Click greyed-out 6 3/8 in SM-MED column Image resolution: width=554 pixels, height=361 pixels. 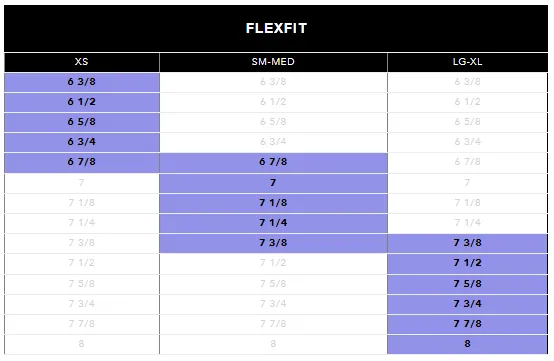click(x=273, y=82)
